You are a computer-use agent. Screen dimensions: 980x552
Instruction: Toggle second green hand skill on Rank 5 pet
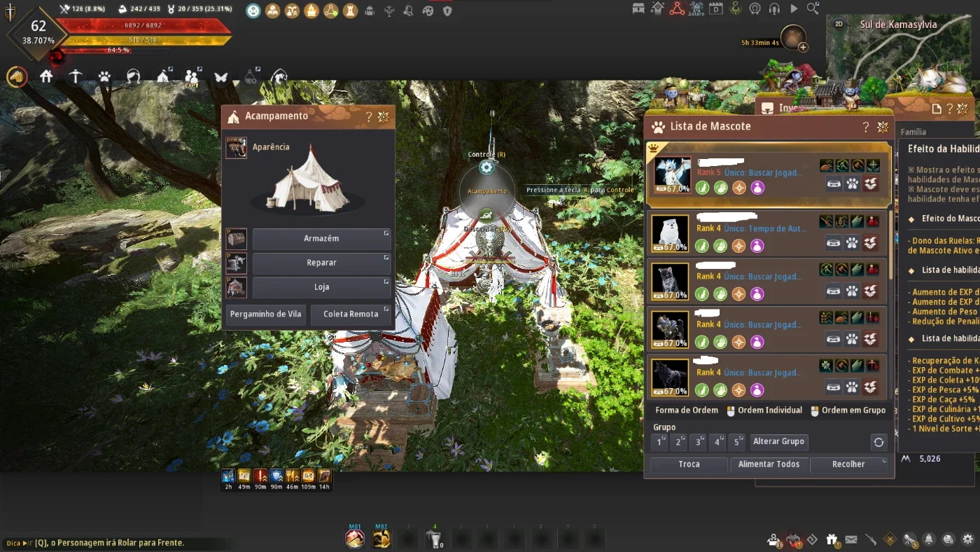click(x=720, y=187)
